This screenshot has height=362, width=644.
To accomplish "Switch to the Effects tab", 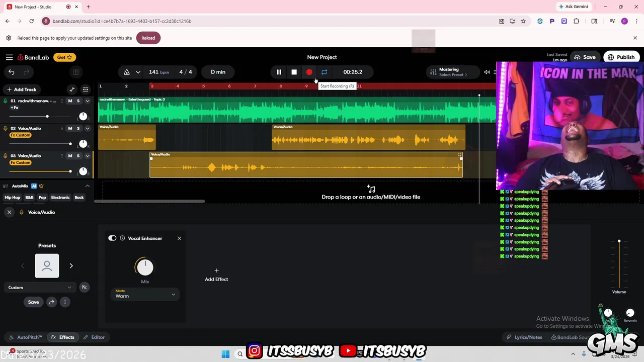I will [x=63, y=337].
